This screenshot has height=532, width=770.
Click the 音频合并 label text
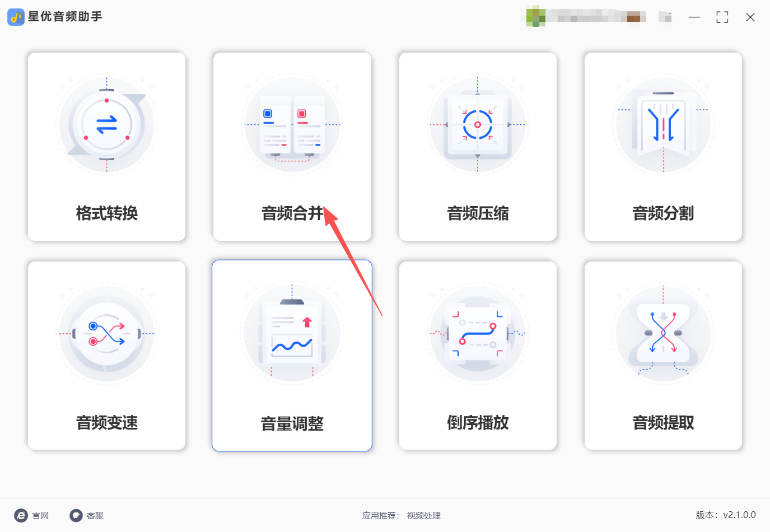click(x=292, y=213)
